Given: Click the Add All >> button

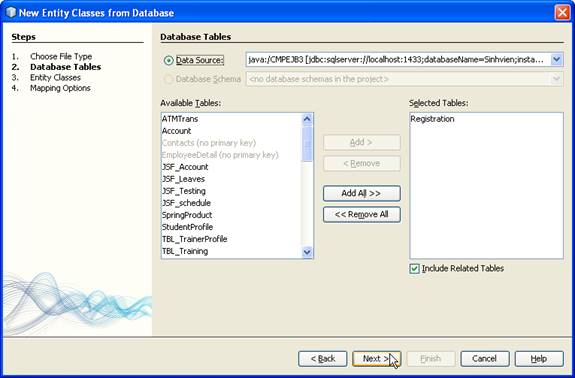Looking at the screenshot, I should (x=362, y=193).
